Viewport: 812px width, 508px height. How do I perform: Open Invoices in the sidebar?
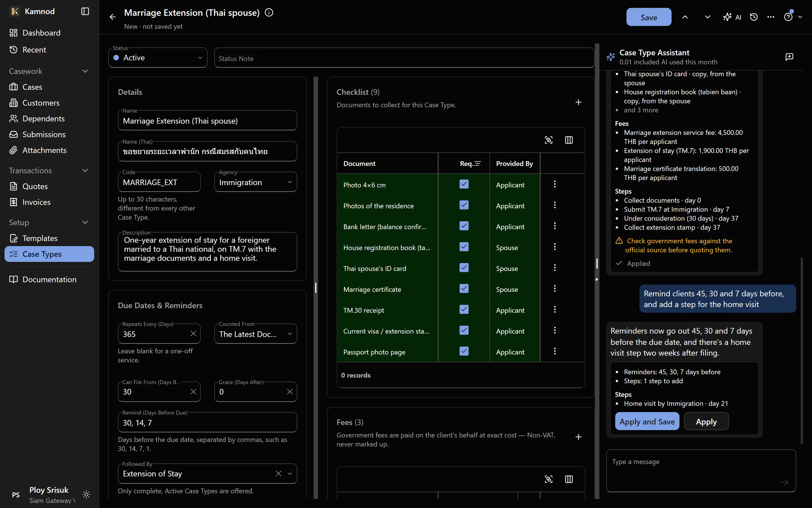[x=49, y=202]
